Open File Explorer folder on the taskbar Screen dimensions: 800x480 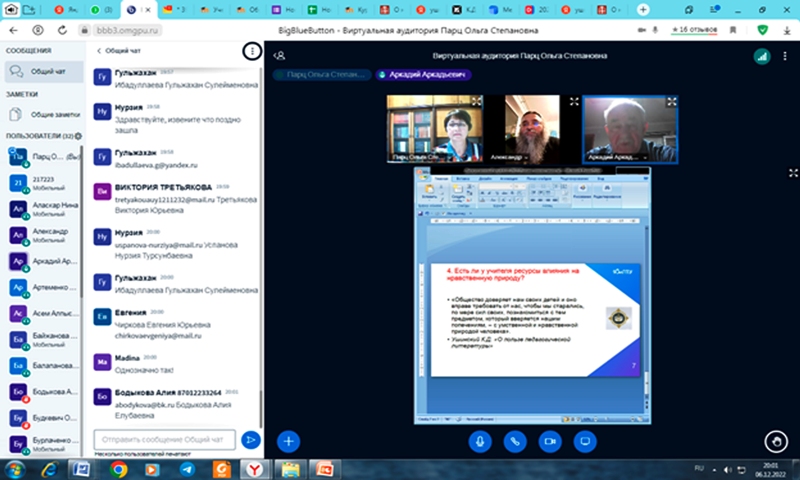pyautogui.click(x=290, y=469)
